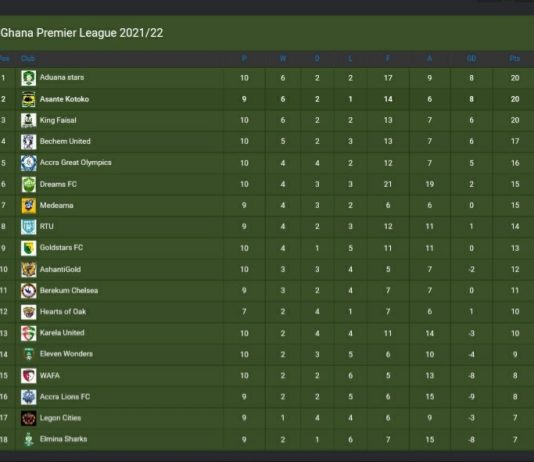Open the Legon Cities club badge
Image resolution: width=534 pixels, height=462 pixels.
point(29,418)
